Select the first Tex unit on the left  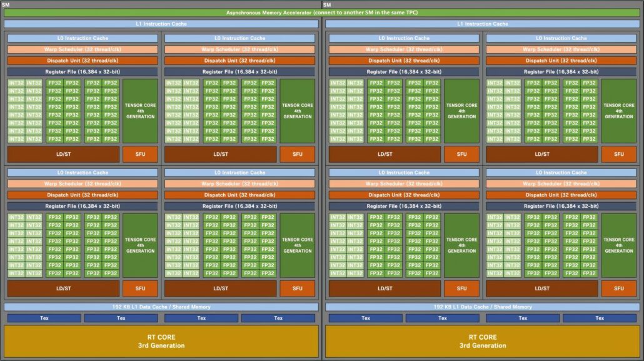pos(43,318)
